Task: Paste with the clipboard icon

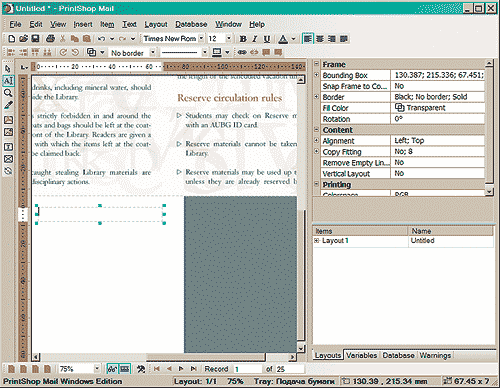Action: pos(87,39)
